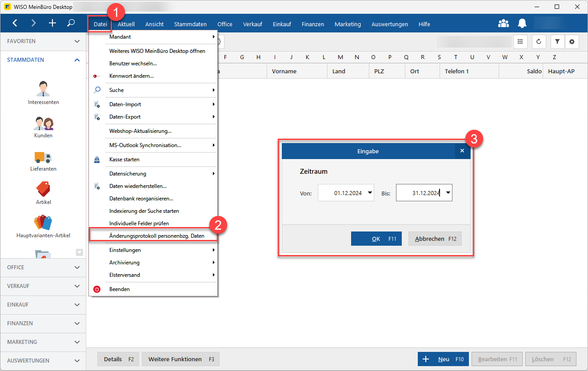Expand the FAVORITEN sidebar section
Screen dimensions: 588x371
(x=43, y=41)
